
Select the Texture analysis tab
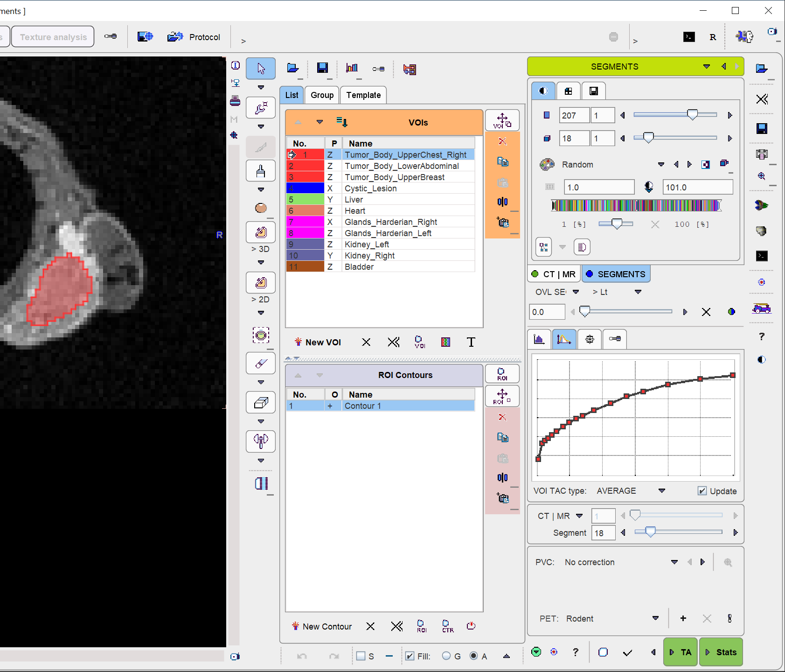[x=53, y=37]
